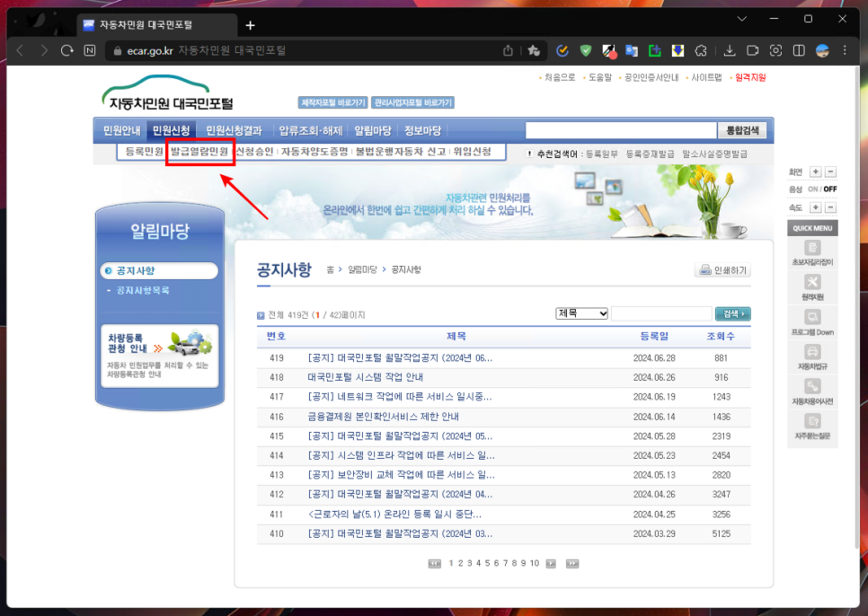
Task: Select the 위임신청 submenu
Action: click(x=473, y=152)
